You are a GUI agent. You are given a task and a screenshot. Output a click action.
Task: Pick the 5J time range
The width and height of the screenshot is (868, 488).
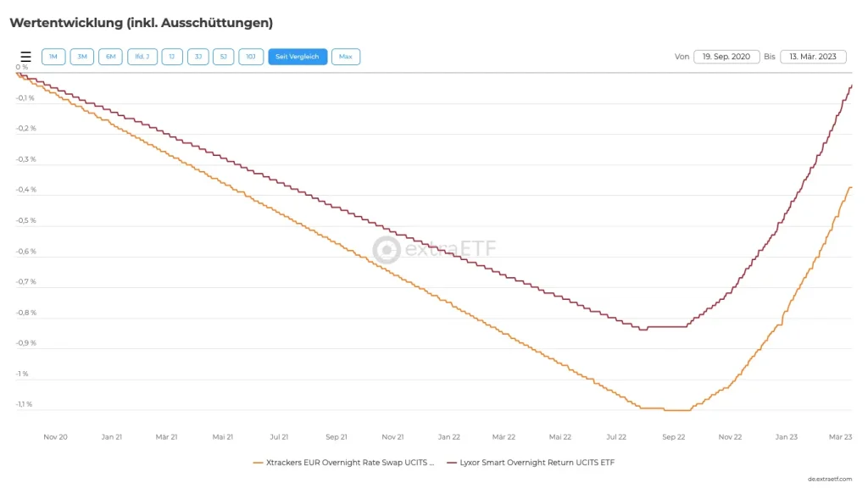(223, 57)
